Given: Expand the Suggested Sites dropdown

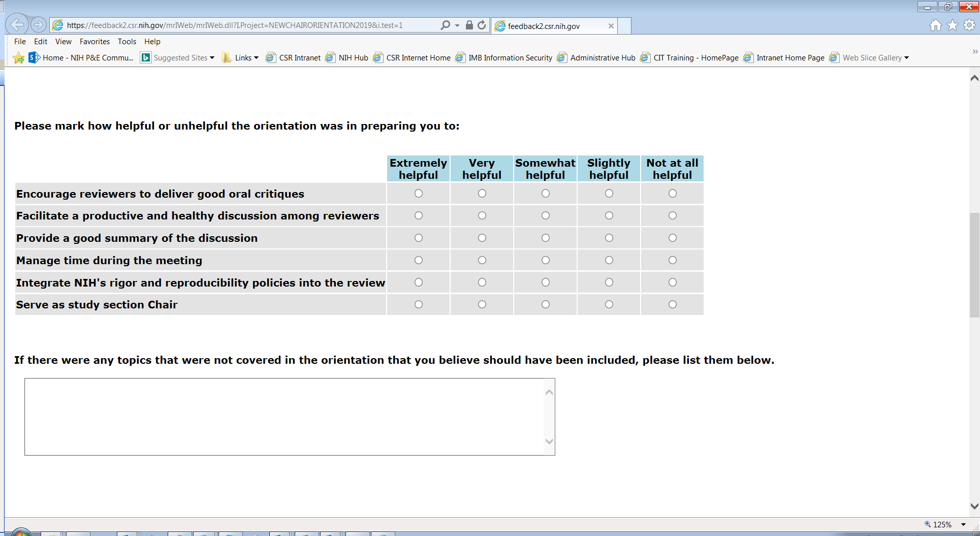Looking at the screenshot, I should [x=212, y=58].
